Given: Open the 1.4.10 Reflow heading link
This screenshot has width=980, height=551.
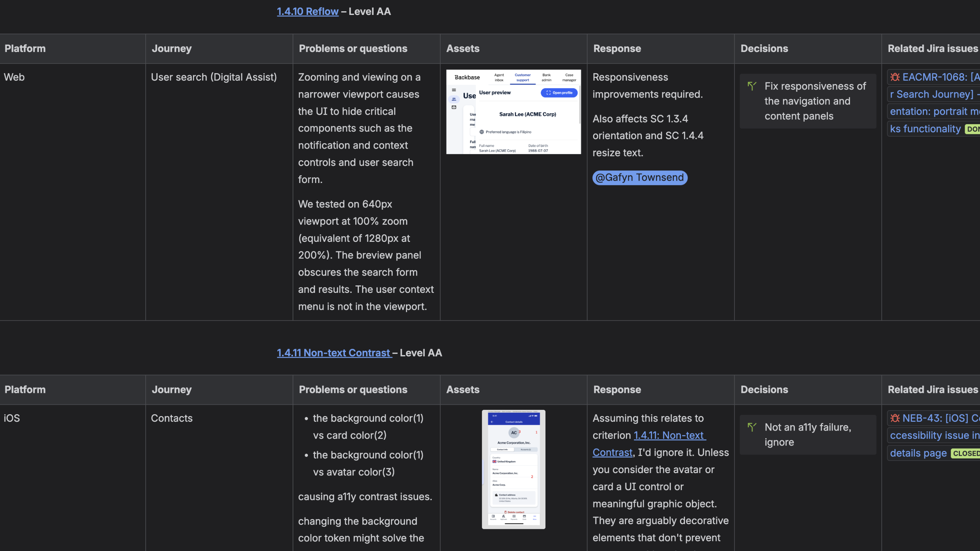Looking at the screenshot, I should click(307, 12).
